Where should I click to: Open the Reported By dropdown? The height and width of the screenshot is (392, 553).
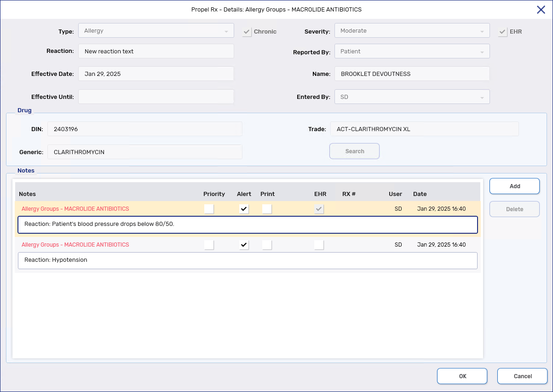pyautogui.click(x=412, y=52)
